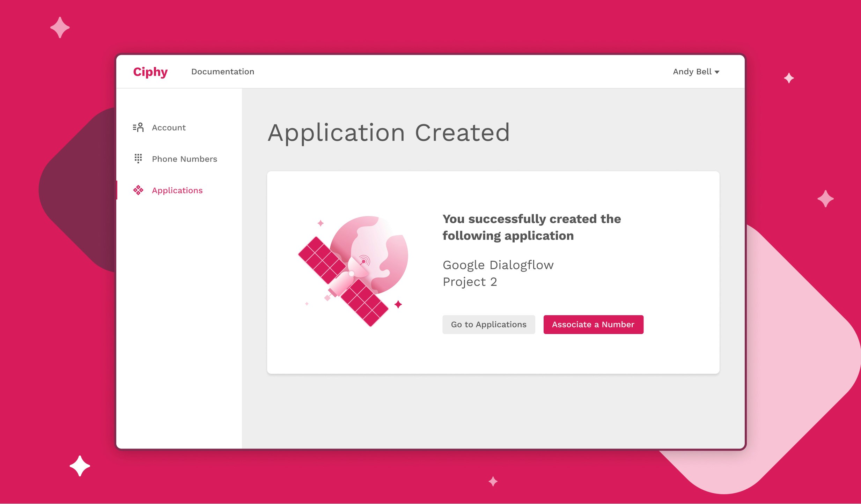
Task: Click the pink sparkle star in the top-left background
Action: pyautogui.click(x=60, y=27)
